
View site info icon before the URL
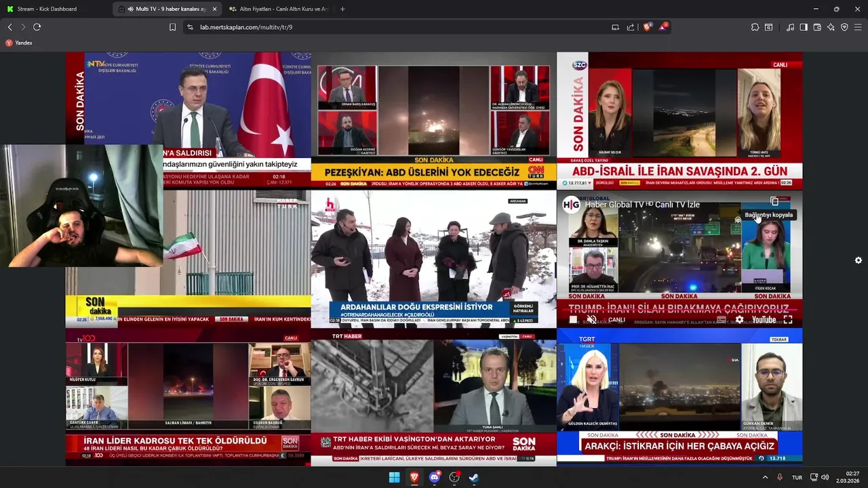190,27
